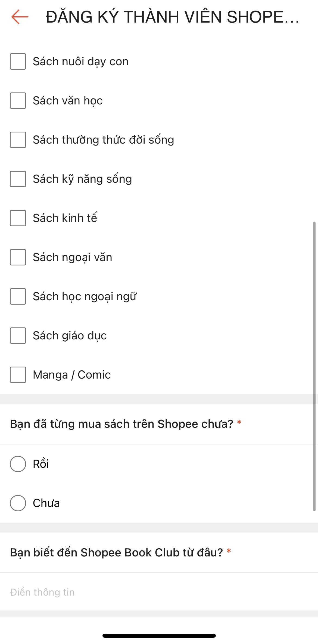Check the Sách nuôi dạy con box
Screen dimensions: 318x644
(x=18, y=61)
